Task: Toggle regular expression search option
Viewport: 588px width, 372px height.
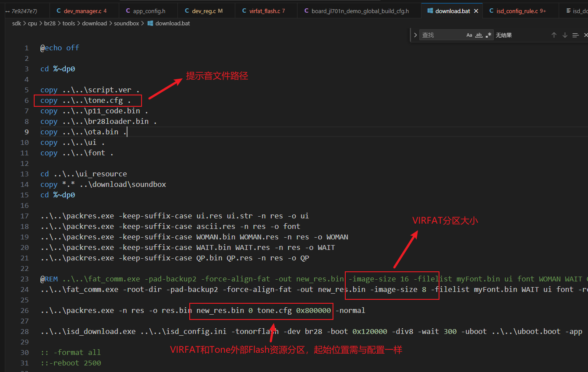Action: 489,35
